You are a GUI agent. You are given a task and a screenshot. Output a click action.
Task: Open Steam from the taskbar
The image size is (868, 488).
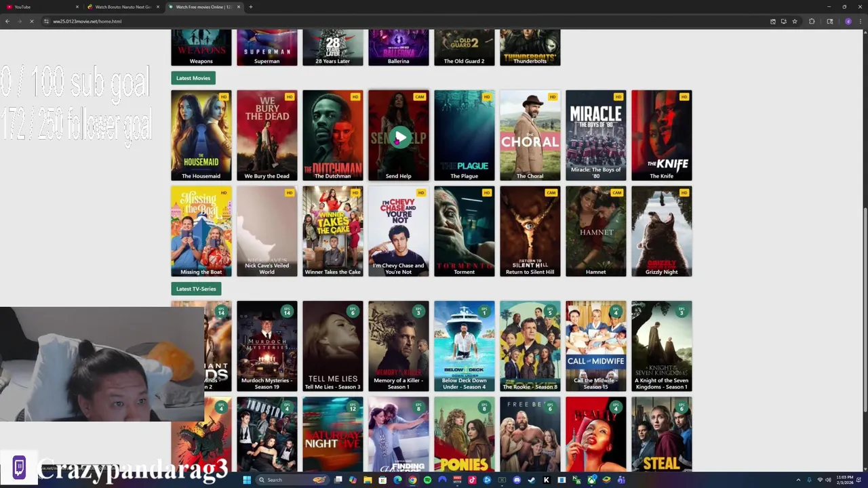[532, 480]
